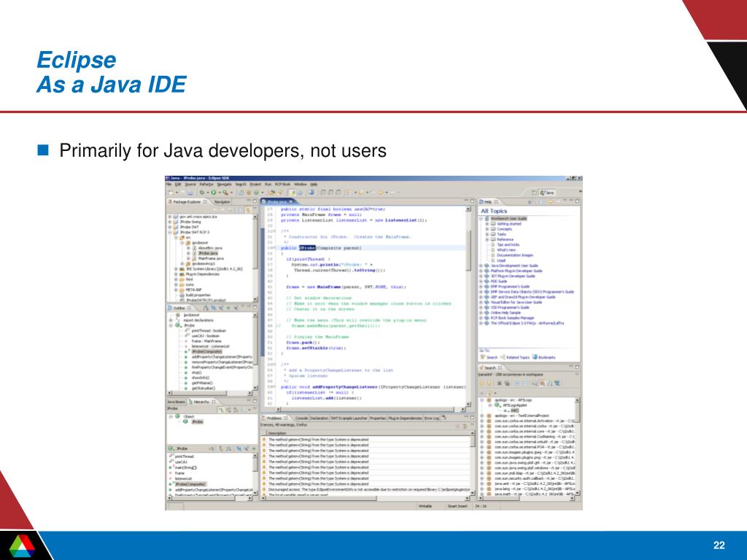747x560 pixels.
Task: Click the External Tools run icon
Action: [226, 192]
